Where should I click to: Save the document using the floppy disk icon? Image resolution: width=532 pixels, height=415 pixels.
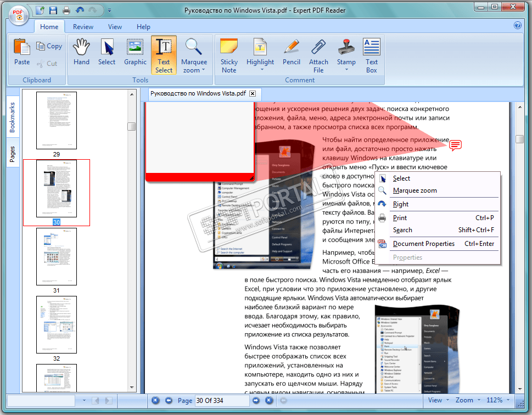(x=53, y=10)
